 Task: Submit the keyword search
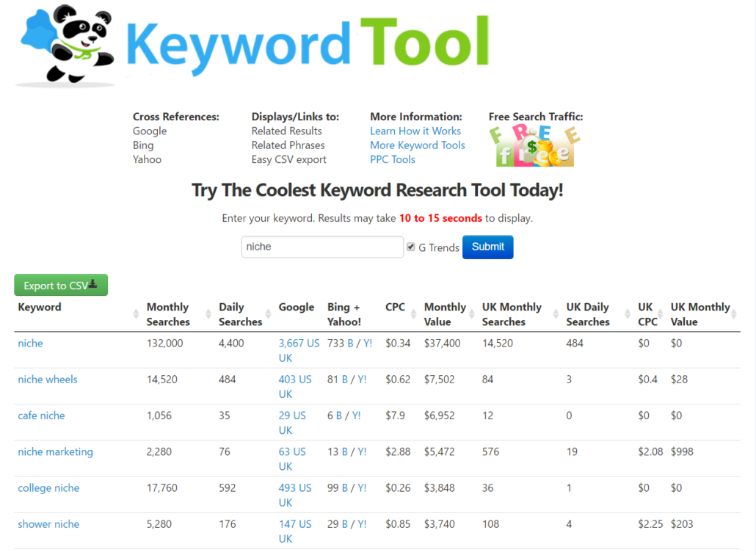pos(487,247)
